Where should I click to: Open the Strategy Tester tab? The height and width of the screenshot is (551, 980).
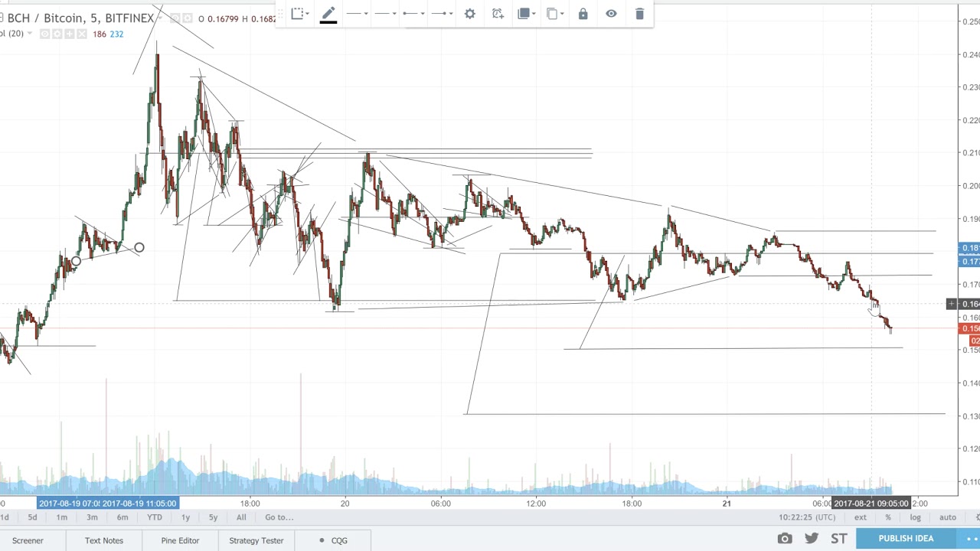[x=256, y=540]
